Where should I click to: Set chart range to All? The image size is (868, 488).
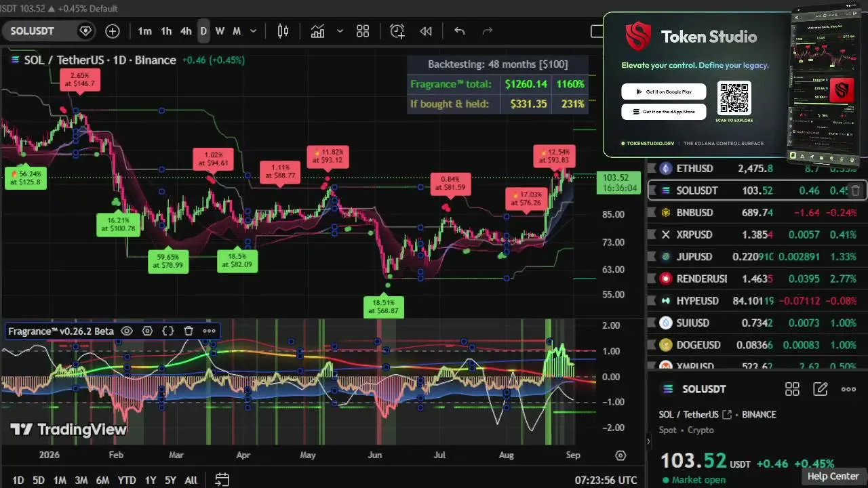tap(191, 480)
